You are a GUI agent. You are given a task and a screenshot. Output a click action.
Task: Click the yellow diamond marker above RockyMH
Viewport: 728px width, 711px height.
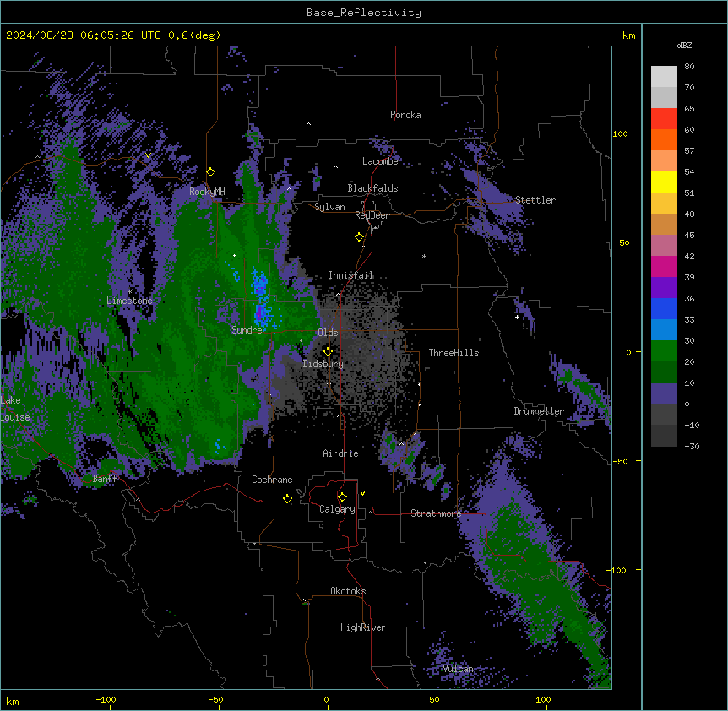pos(210,172)
